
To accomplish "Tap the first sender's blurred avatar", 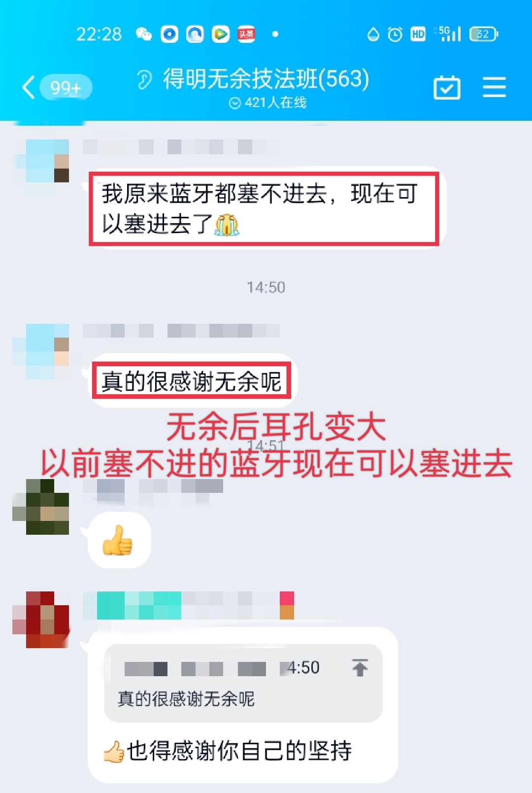I will [x=41, y=161].
